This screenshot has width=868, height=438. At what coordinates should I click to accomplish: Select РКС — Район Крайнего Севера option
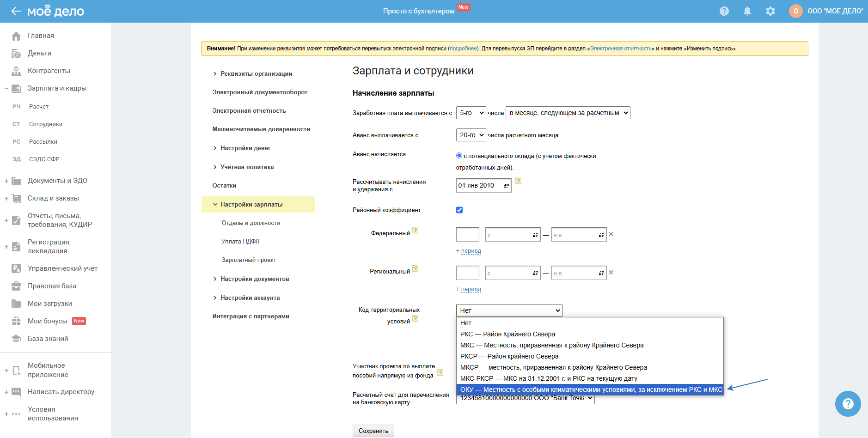tap(590, 334)
